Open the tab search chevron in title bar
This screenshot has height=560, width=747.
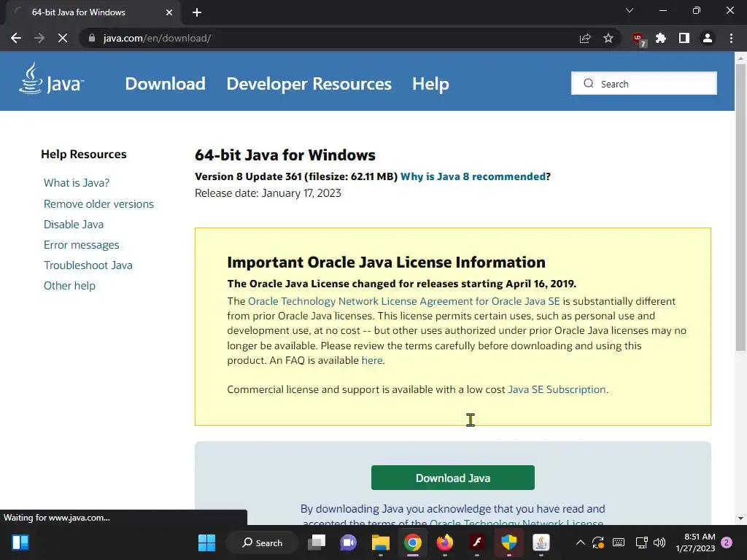click(x=630, y=10)
